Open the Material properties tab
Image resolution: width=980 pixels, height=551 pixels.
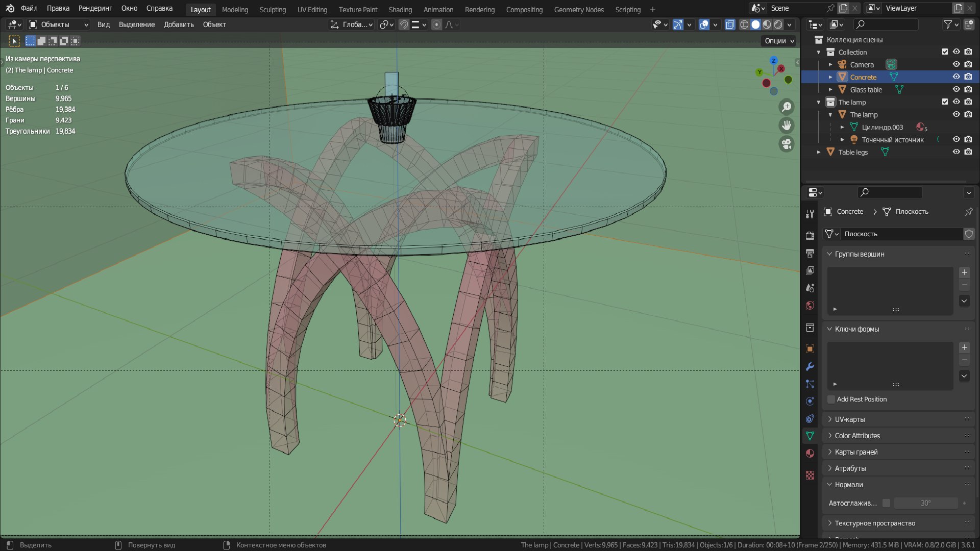click(810, 453)
